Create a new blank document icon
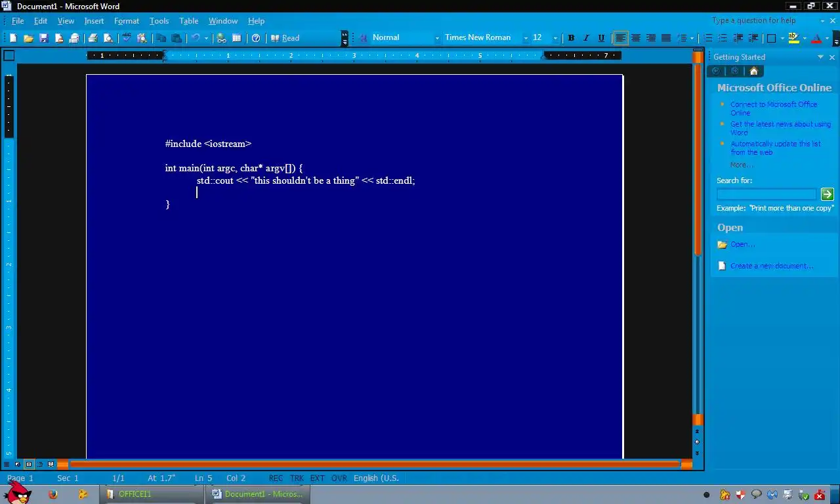This screenshot has height=504, width=840. 12,38
